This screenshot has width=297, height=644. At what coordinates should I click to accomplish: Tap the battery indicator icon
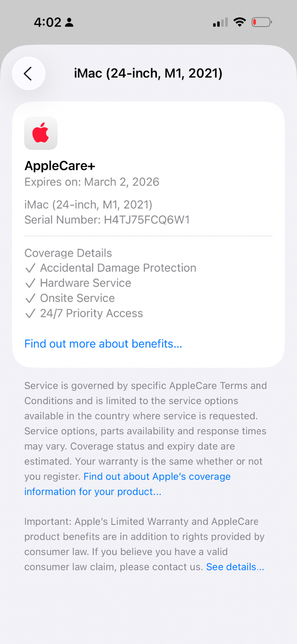(x=261, y=22)
